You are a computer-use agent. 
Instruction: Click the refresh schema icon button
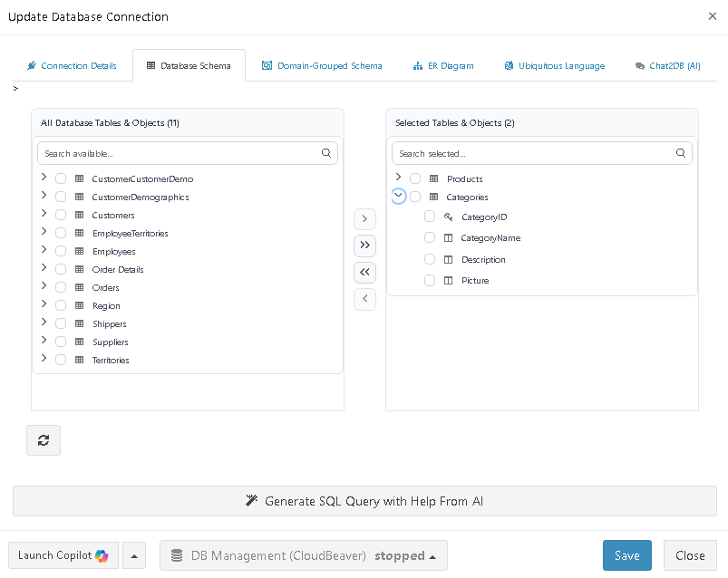[x=44, y=440]
